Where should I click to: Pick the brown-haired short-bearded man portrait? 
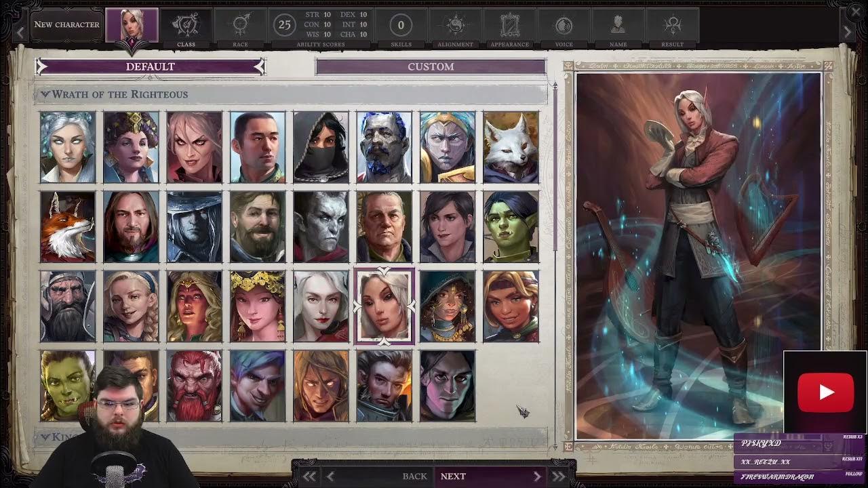(x=258, y=226)
